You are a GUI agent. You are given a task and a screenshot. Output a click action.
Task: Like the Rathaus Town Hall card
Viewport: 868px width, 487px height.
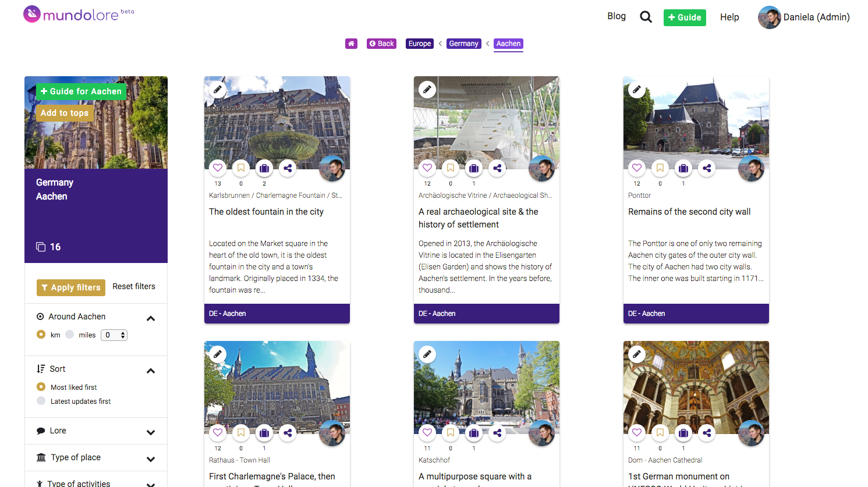point(218,432)
